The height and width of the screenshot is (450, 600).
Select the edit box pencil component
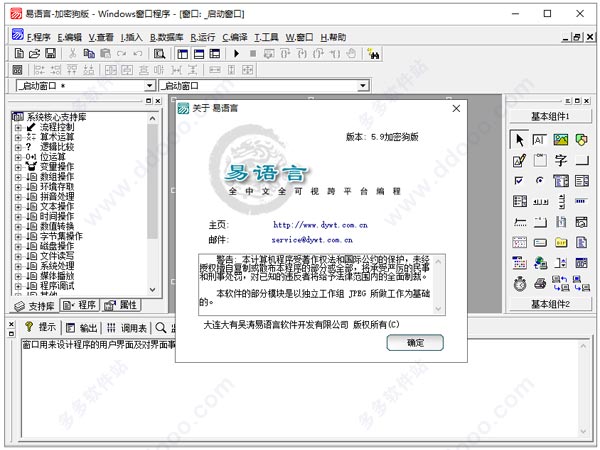point(519,160)
